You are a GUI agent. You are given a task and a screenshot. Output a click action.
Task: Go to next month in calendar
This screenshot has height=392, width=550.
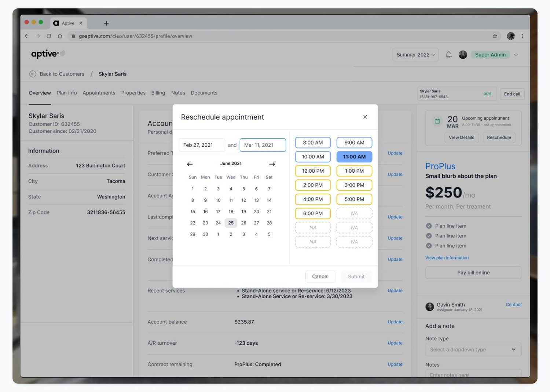tap(272, 164)
